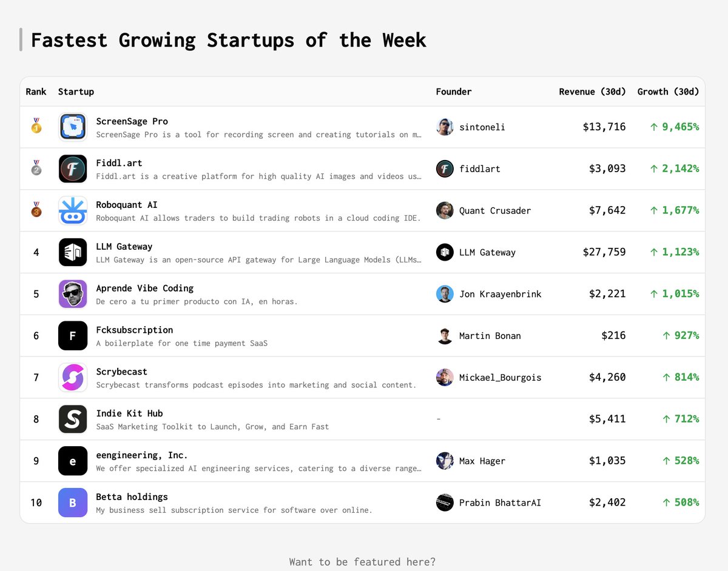Click the 'Want to be featured here?' link
The height and width of the screenshot is (571, 728).
coord(362,562)
